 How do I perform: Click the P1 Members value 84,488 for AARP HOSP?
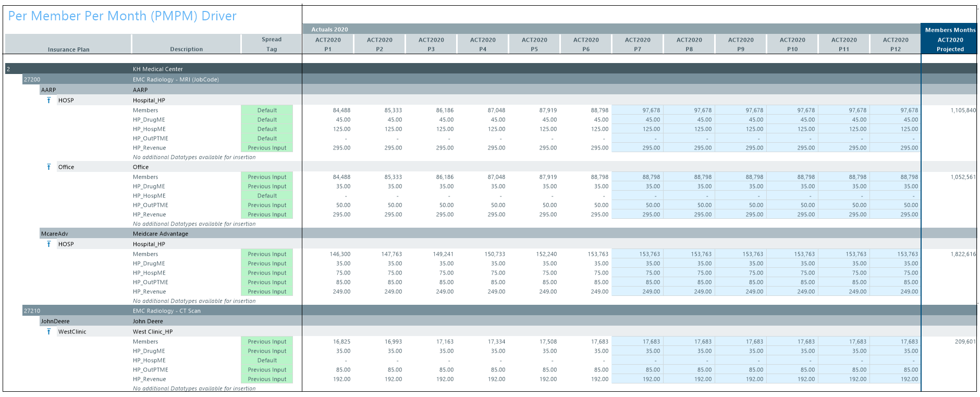pyautogui.click(x=341, y=110)
